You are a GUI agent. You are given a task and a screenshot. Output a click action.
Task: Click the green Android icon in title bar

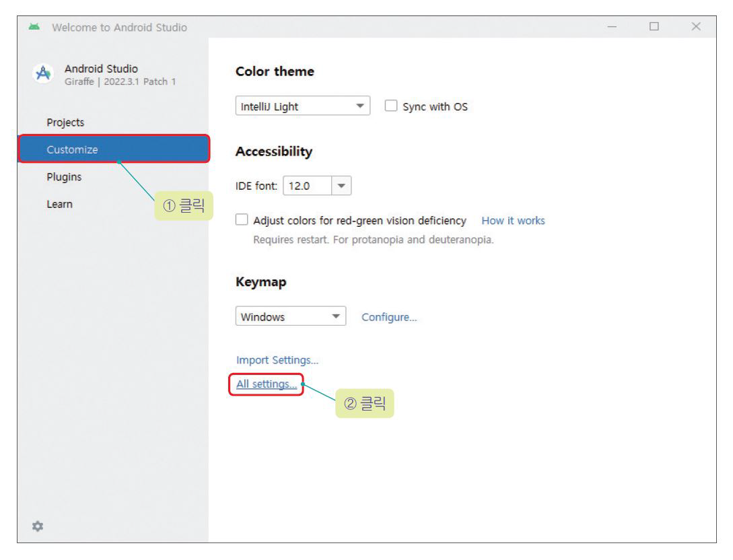coord(34,27)
